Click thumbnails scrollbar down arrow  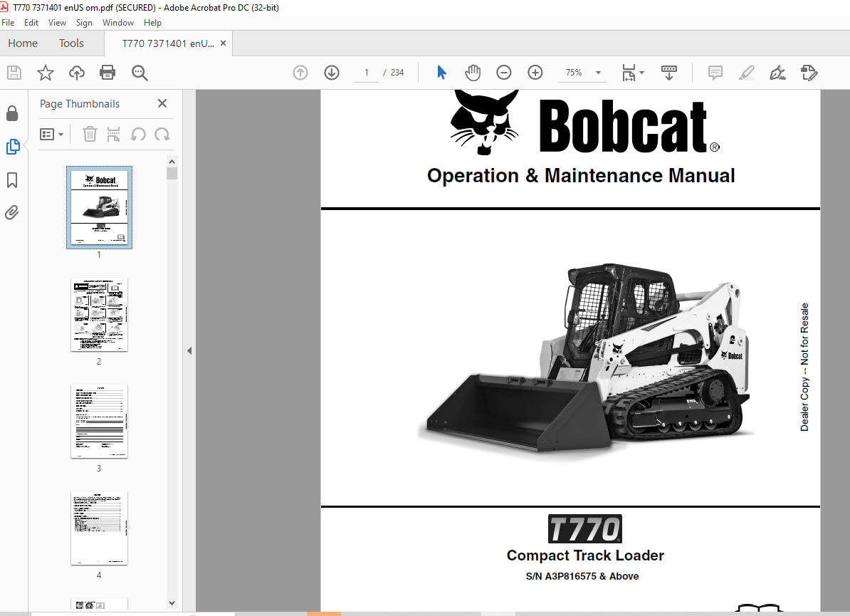tap(172, 603)
